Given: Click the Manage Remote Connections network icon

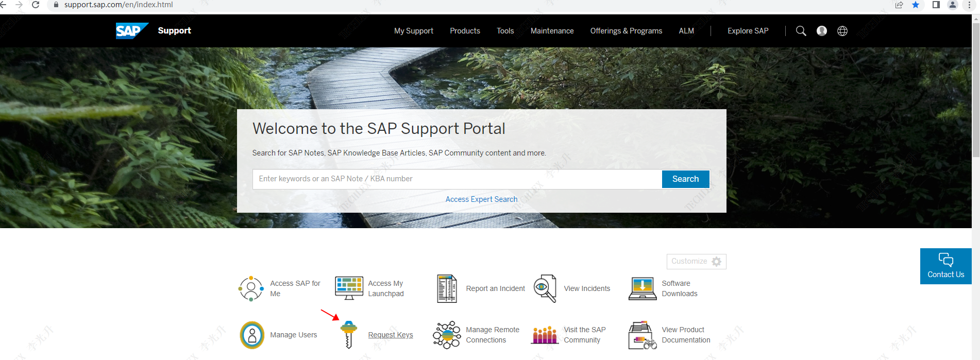Looking at the screenshot, I should (447, 335).
